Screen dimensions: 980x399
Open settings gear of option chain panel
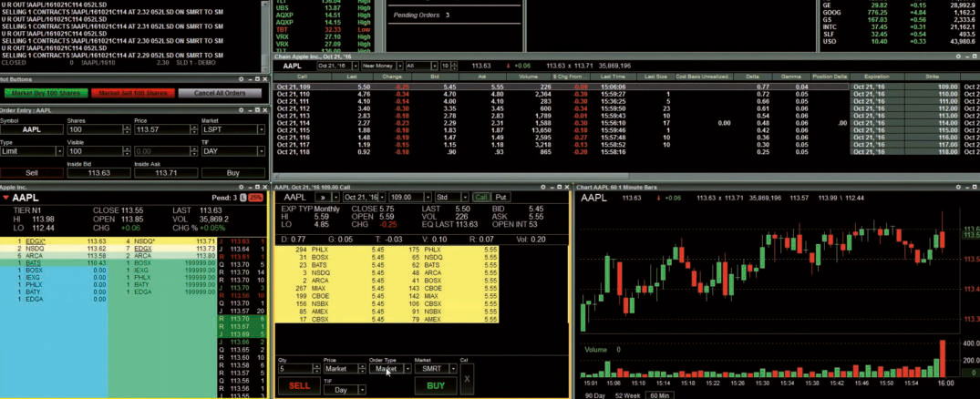tap(957, 56)
